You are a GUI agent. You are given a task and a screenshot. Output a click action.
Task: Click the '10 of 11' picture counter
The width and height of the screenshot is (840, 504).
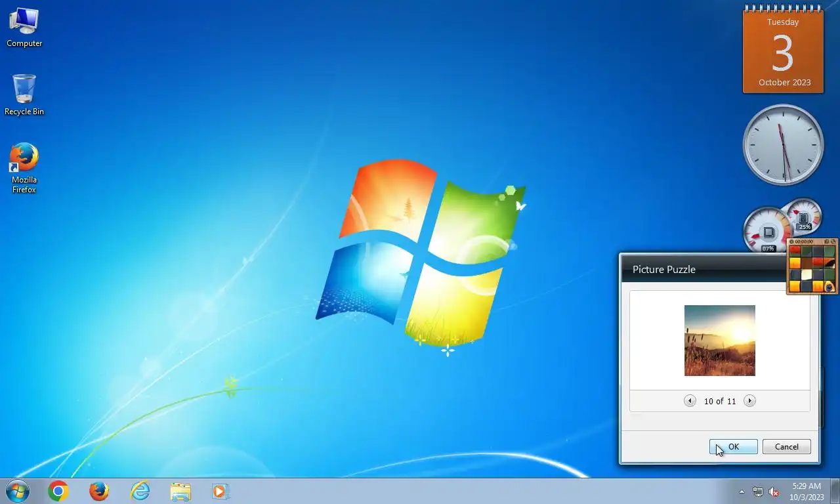720,401
